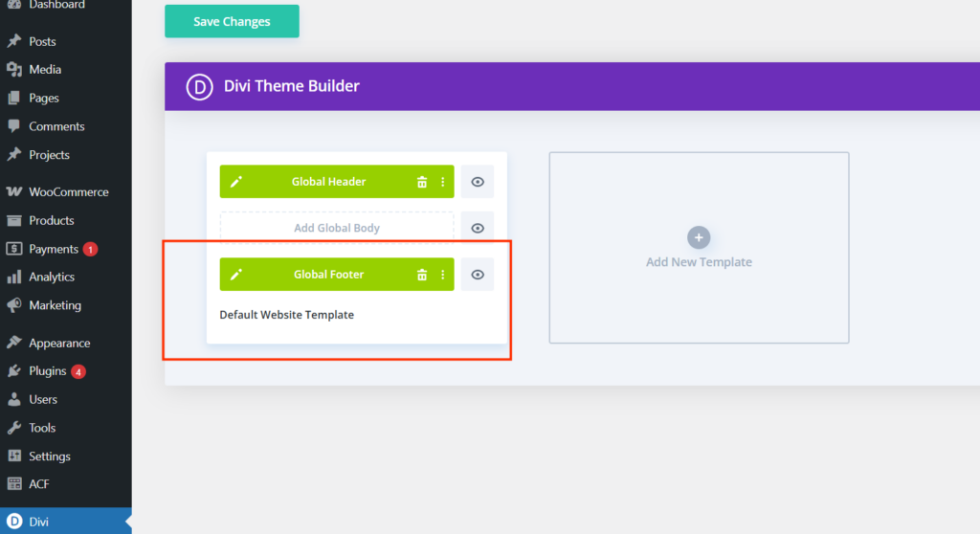Click the Settings sliders icon
980x534 pixels.
click(x=13, y=456)
